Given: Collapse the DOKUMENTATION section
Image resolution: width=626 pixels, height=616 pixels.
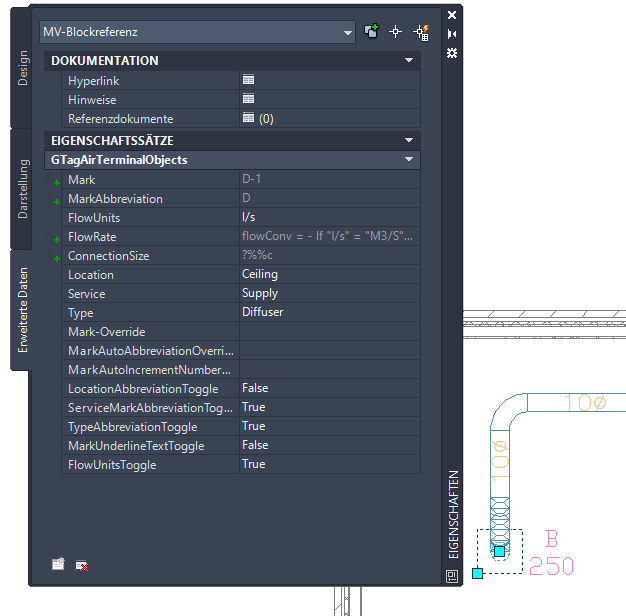Looking at the screenshot, I should coord(409,60).
